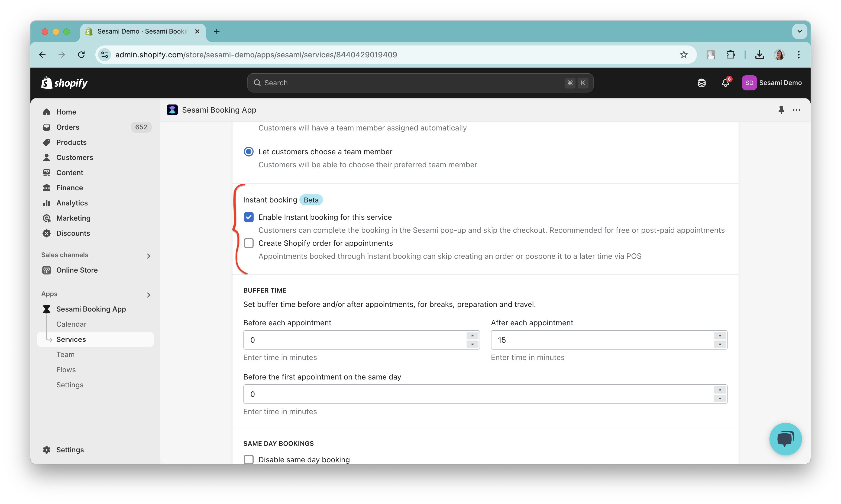Click the Beta badge beside Instant booking
The height and width of the screenshot is (504, 841).
tap(311, 200)
